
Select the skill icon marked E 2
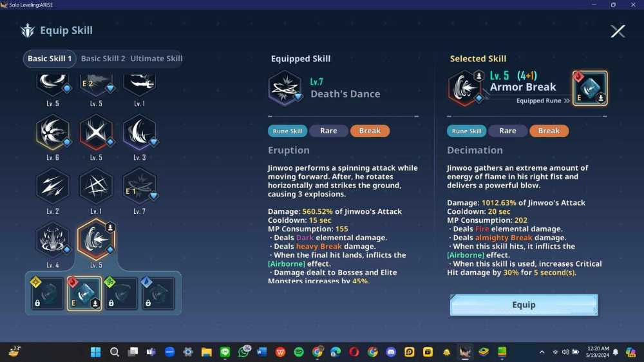[x=96, y=84]
